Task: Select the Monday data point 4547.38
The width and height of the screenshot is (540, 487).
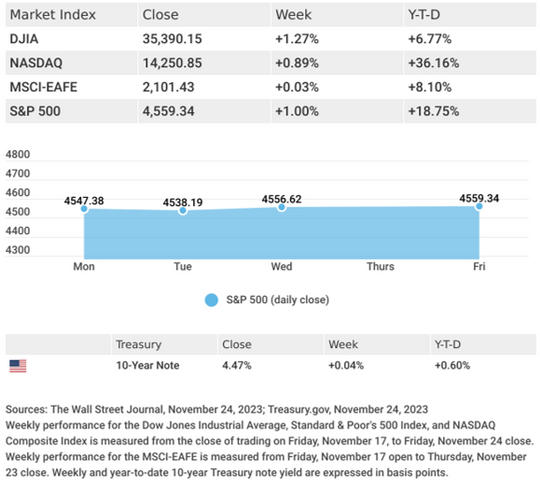Action: [x=84, y=208]
